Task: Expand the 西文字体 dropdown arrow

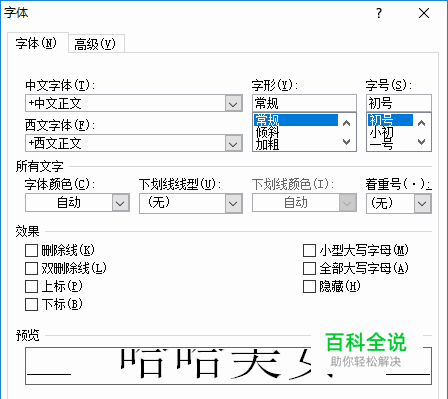Action: click(233, 144)
